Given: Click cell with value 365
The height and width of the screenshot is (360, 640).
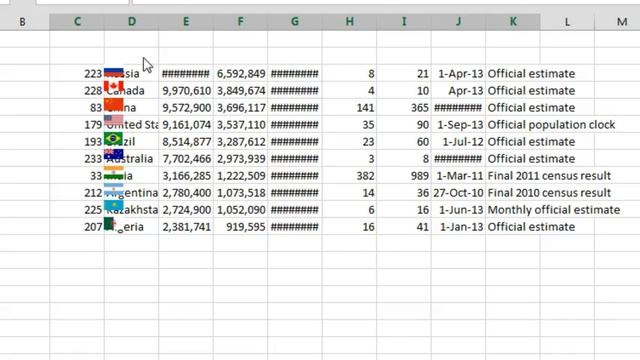Looking at the screenshot, I should click(x=404, y=108).
